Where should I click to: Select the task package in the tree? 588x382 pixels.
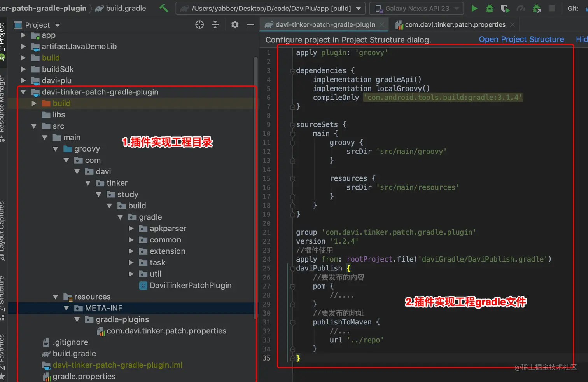pos(157,263)
